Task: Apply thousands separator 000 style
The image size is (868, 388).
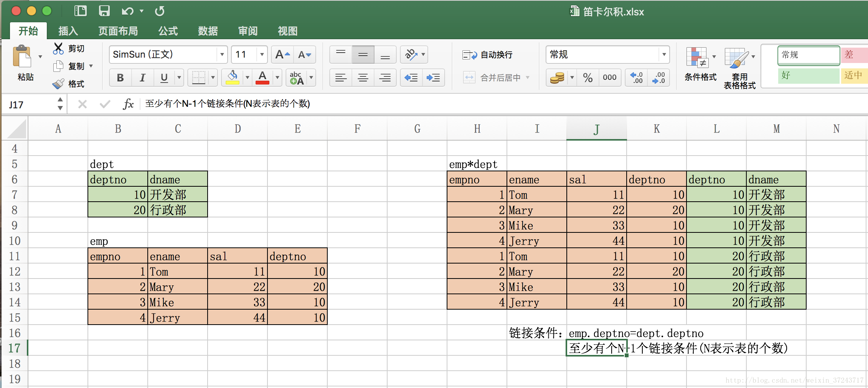Action: pyautogui.click(x=609, y=78)
